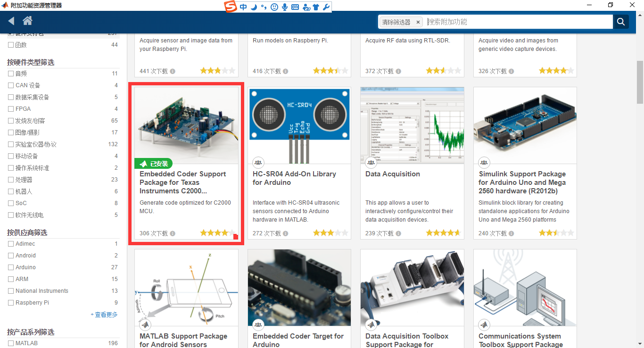
Task: Check the Arduino vendor filter
Action: (11, 268)
